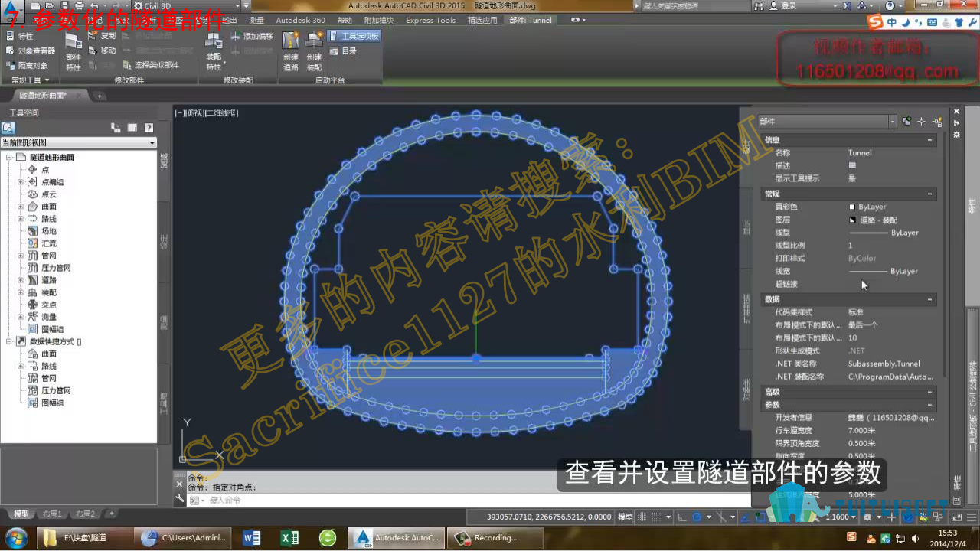Open the 目录 (Catalog) ribbon icon

pyautogui.click(x=343, y=51)
